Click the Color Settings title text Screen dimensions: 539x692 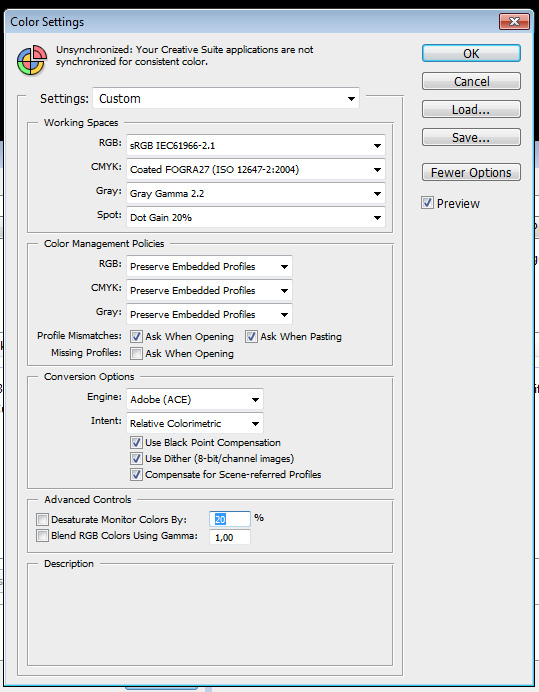[x=47, y=22]
